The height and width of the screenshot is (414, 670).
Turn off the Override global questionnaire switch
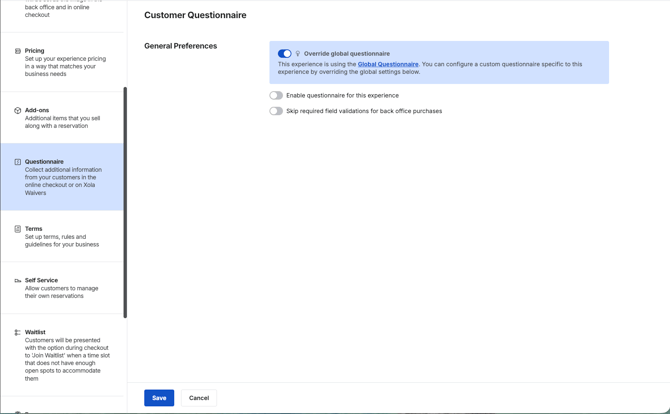point(284,54)
